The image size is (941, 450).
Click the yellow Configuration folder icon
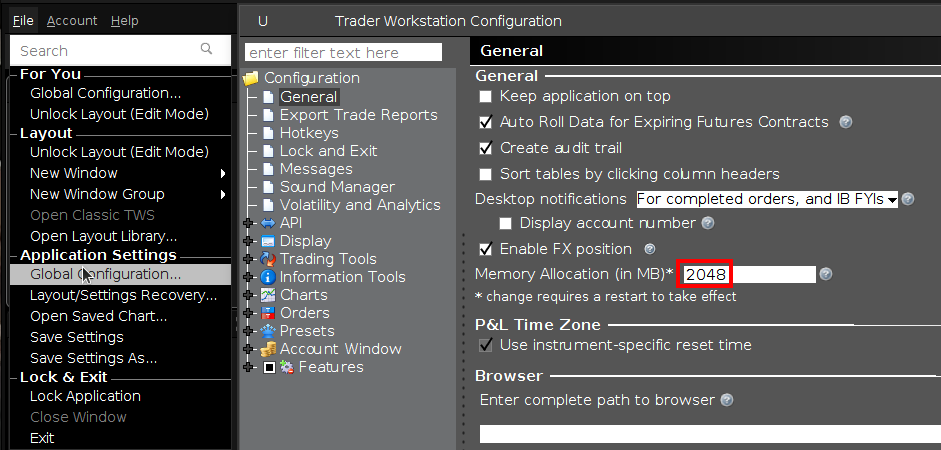[x=251, y=78]
